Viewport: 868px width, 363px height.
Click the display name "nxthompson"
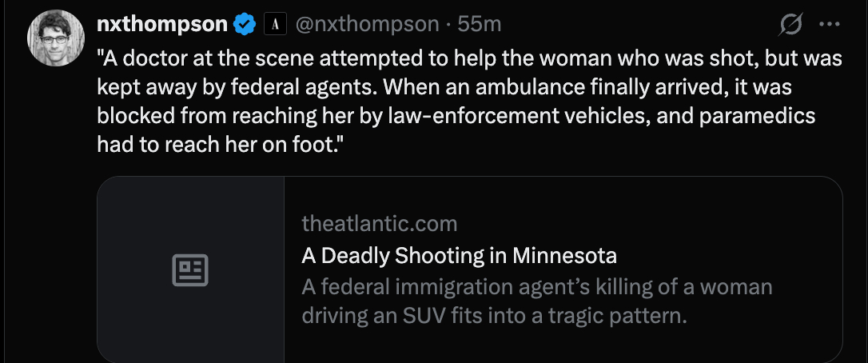tap(161, 25)
